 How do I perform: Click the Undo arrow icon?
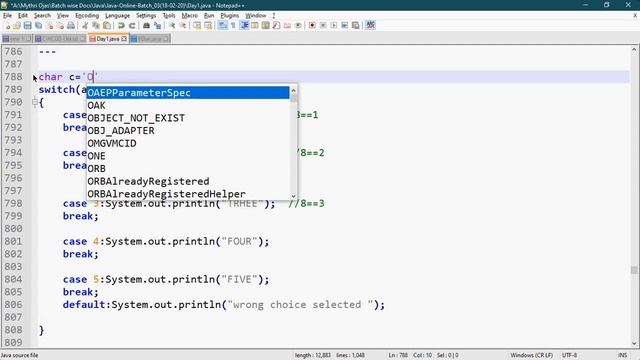pos(121,25)
